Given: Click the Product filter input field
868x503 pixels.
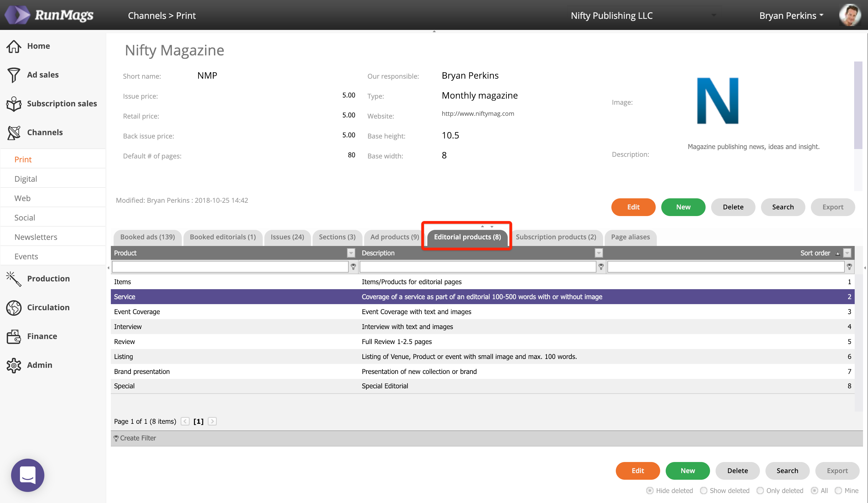Looking at the screenshot, I should click(230, 267).
